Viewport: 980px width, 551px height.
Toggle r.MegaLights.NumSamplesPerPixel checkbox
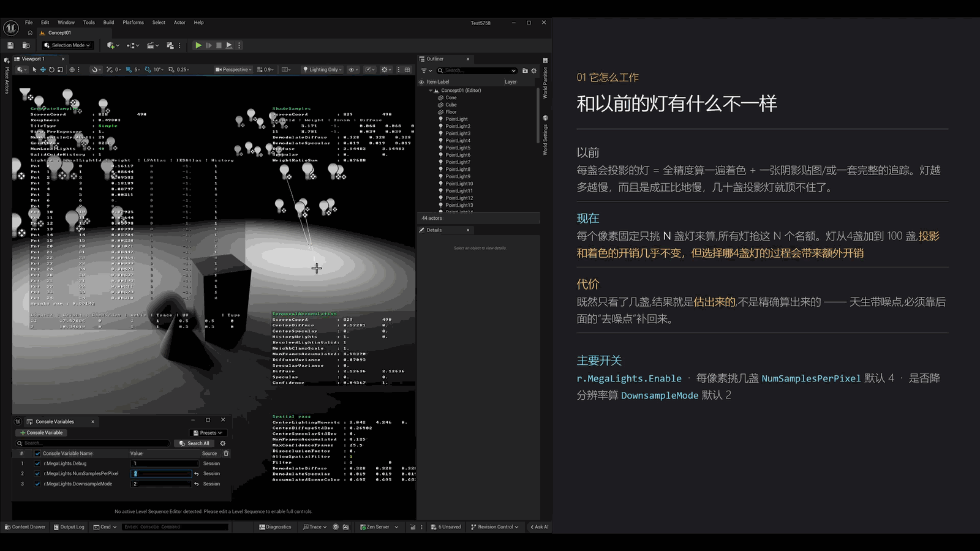point(37,474)
